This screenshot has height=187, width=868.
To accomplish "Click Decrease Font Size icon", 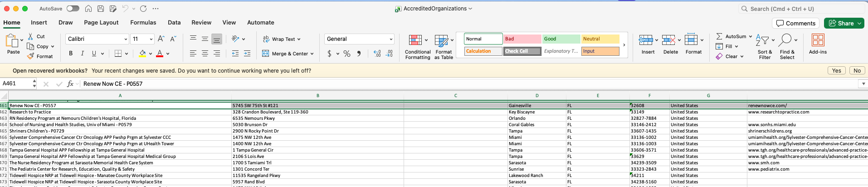I will tap(173, 39).
